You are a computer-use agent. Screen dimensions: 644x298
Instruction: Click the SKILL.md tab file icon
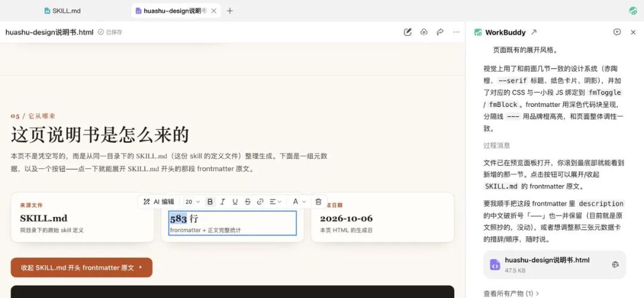click(47, 11)
